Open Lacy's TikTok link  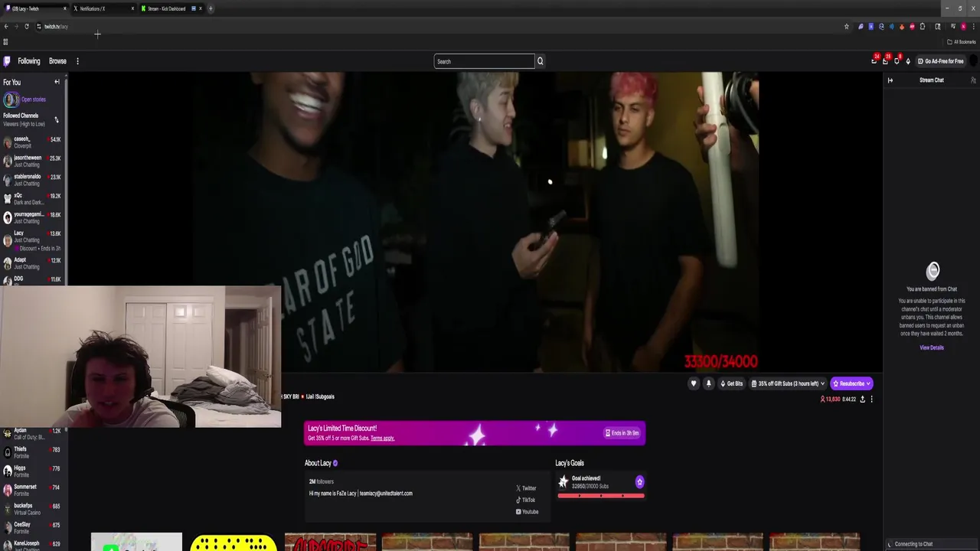(525, 500)
